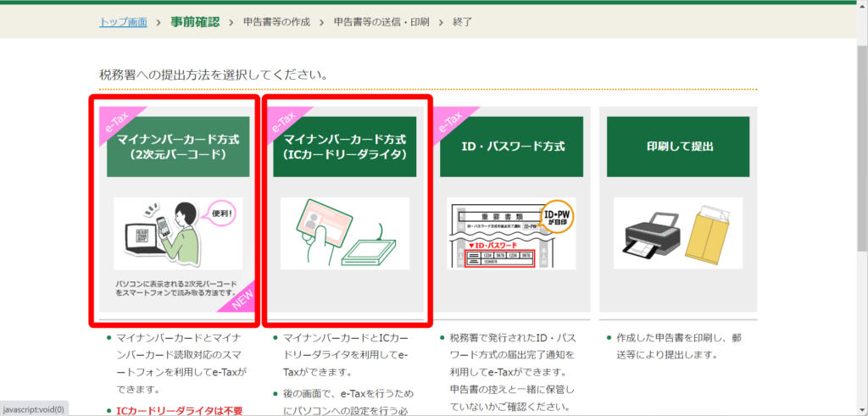This screenshot has width=868, height=416.
Task: Click the ID•PWが目印 circular badge
Action: (x=555, y=219)
